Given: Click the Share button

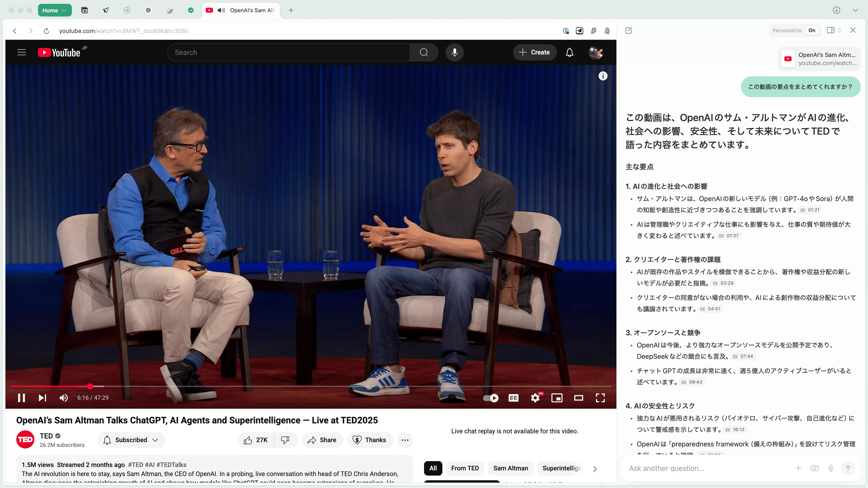Looking at the screenshot, I should (x=322, y=440).
